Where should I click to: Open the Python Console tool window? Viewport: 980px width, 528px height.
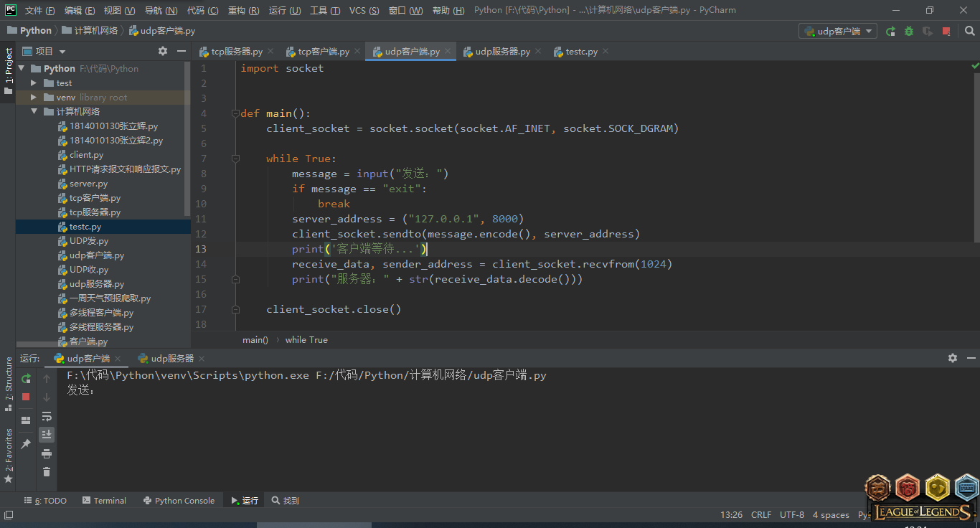point(179,501)
